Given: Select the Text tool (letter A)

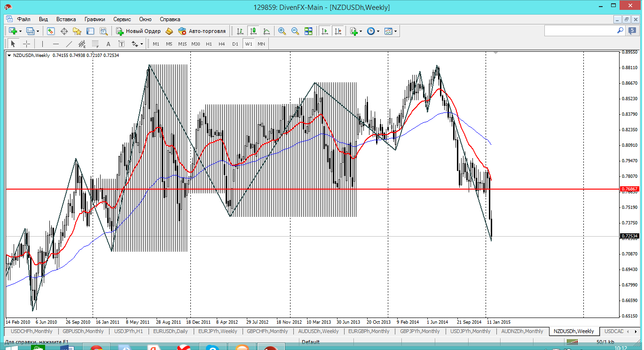Looking at the screenshot, I should pos(108,44).
